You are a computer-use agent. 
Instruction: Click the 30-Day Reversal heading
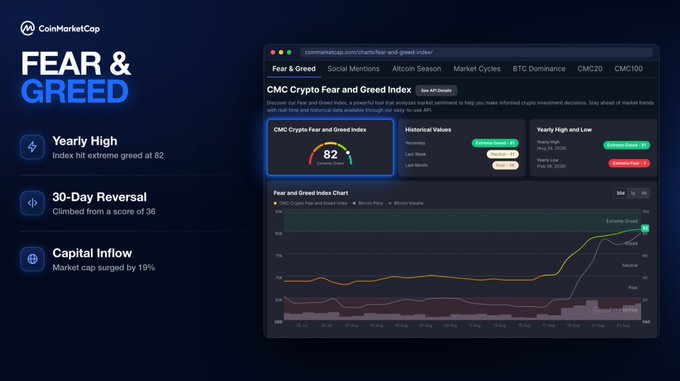pos(99,197)
